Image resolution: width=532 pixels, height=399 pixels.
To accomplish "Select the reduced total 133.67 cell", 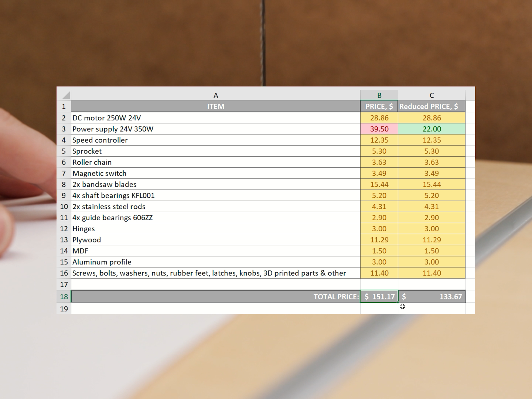I will click(x=432, y=296).
